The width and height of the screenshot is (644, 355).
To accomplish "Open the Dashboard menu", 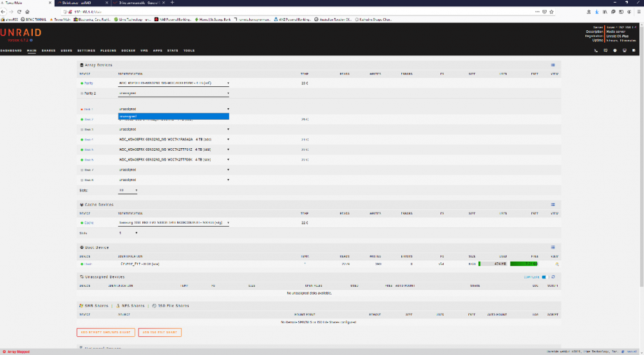I will click(x=11, y=50).
